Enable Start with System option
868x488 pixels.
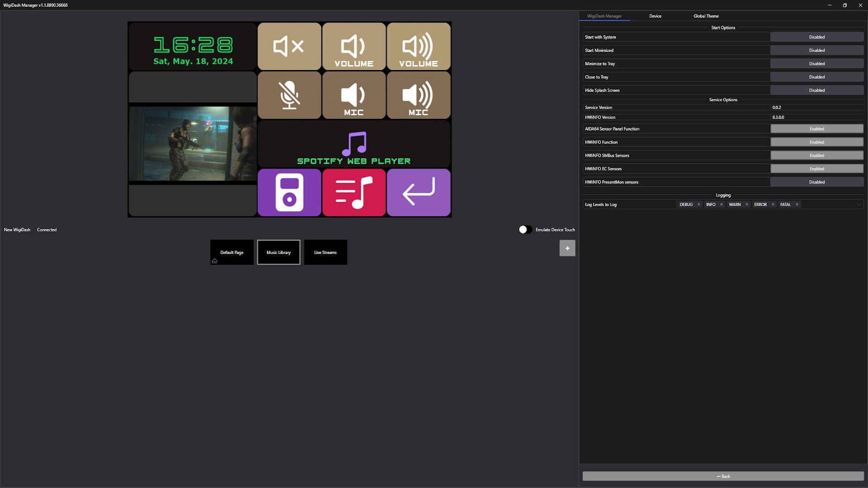[x=816, y=37]
